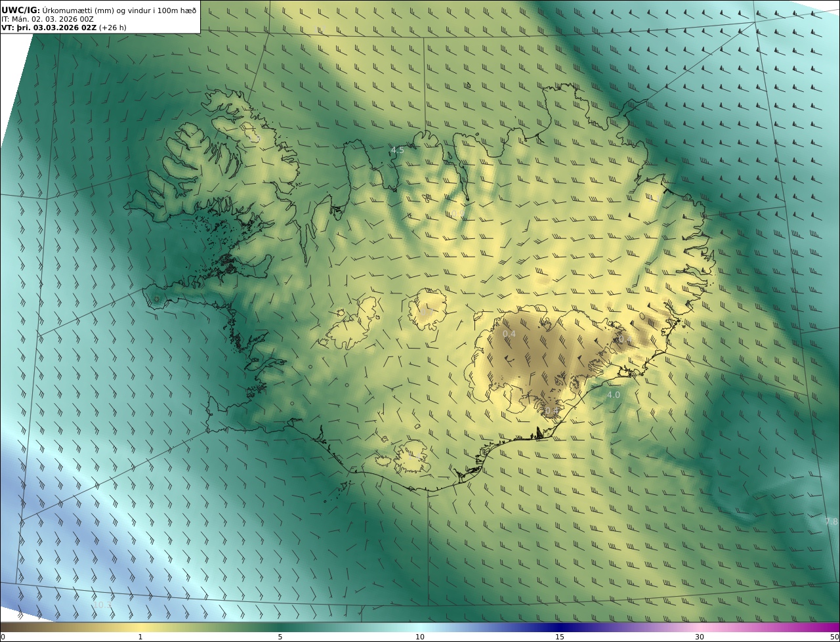
Task: Click the color scale label '0'
Action: 3,637
